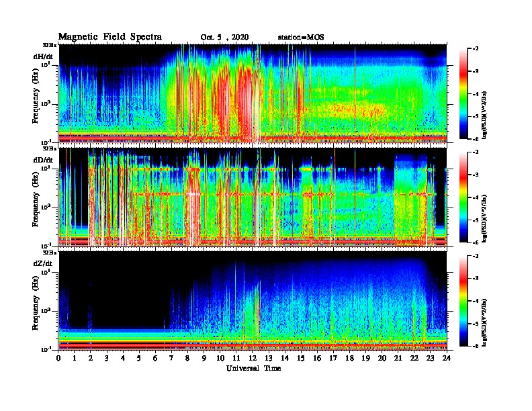Click the dZ/dt spectrogram plot
532x411 pixels.
click(253, 301)
